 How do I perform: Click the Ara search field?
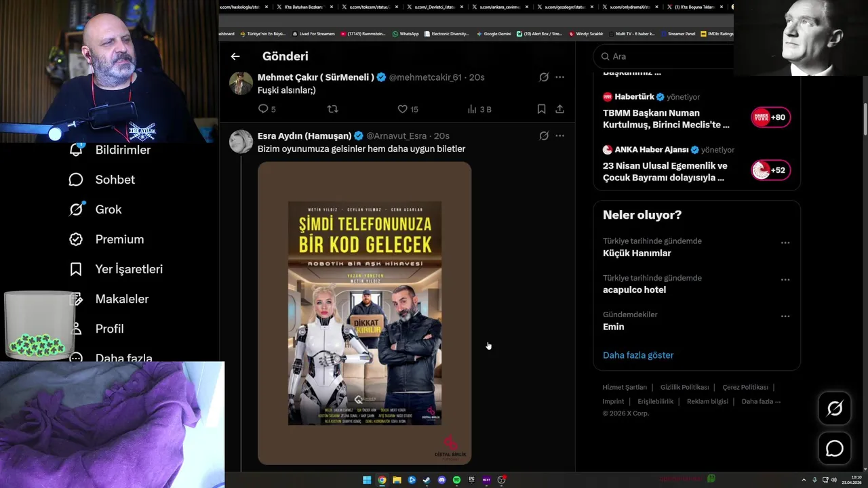[x=663, y=56]
